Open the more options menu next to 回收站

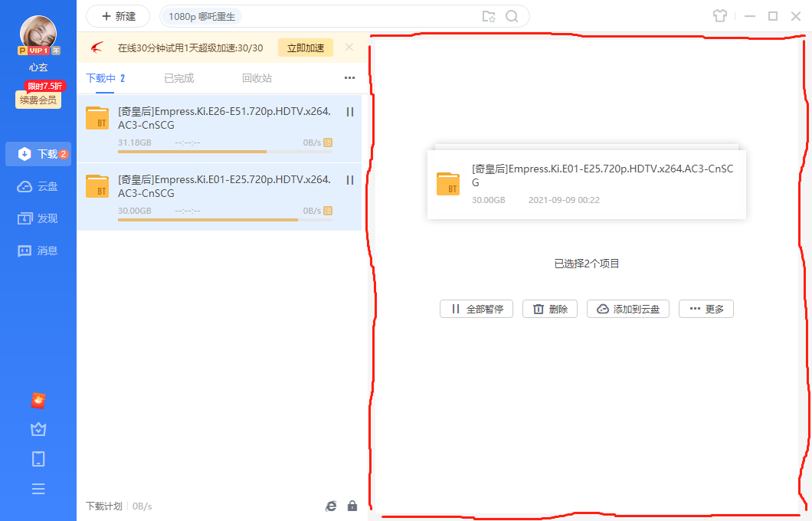tap(349, 77)
